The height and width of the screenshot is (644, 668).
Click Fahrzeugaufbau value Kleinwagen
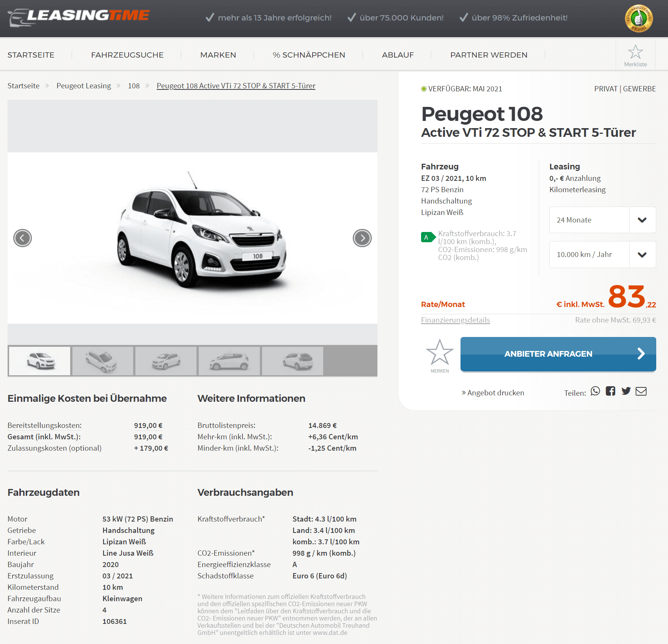click(123, 599)
